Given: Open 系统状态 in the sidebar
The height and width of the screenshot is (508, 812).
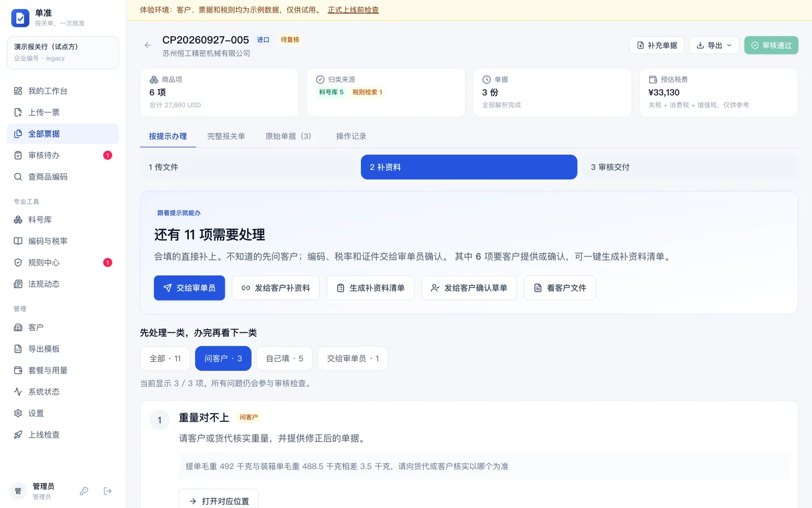Looking at the screenshot, I should click(x=63, y=392).
